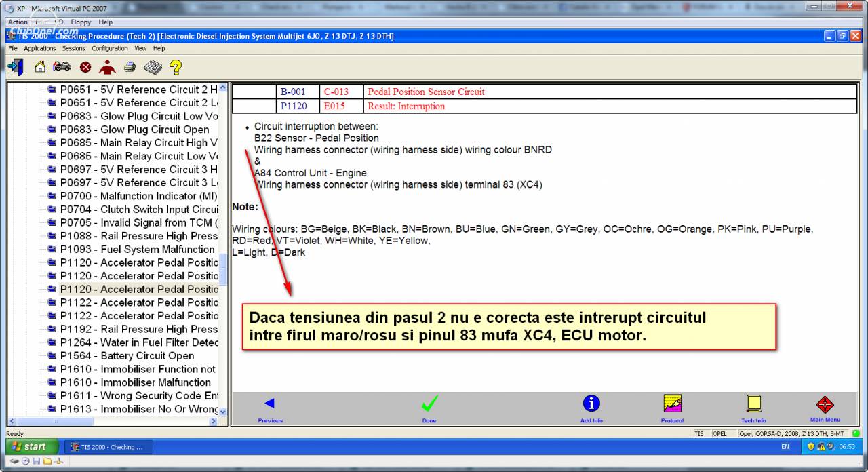The width and height of the screenshot is (868, 472).
Task: Open the Virtual PC Floppy menu
Action: pyautogui.click(x=81, y=22)
